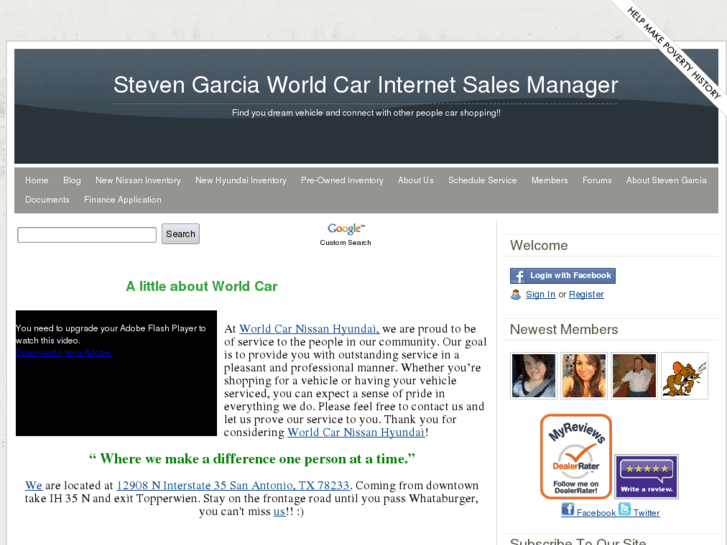Click the 'A little about World Car' heading
Image resolution: width=727 pixels, height=545 pixels.
point(202,286)
